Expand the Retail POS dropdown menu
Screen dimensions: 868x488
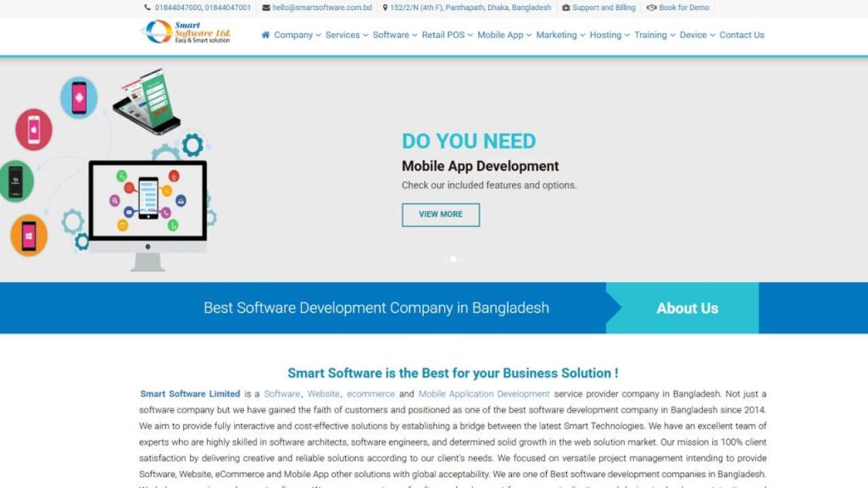[448, 35]
